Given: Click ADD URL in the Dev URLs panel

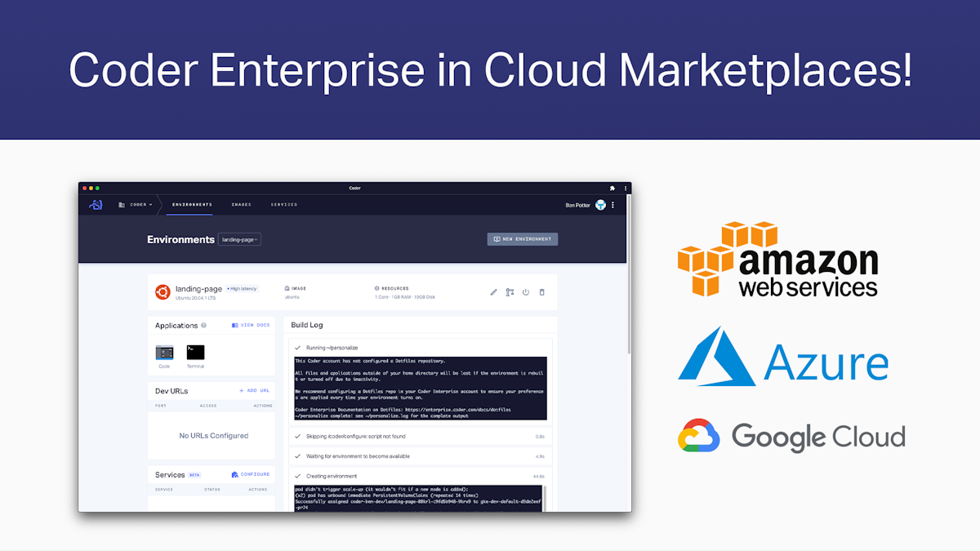Looking at the screenshot, I should pyautogui.click(x=253, y=390).
